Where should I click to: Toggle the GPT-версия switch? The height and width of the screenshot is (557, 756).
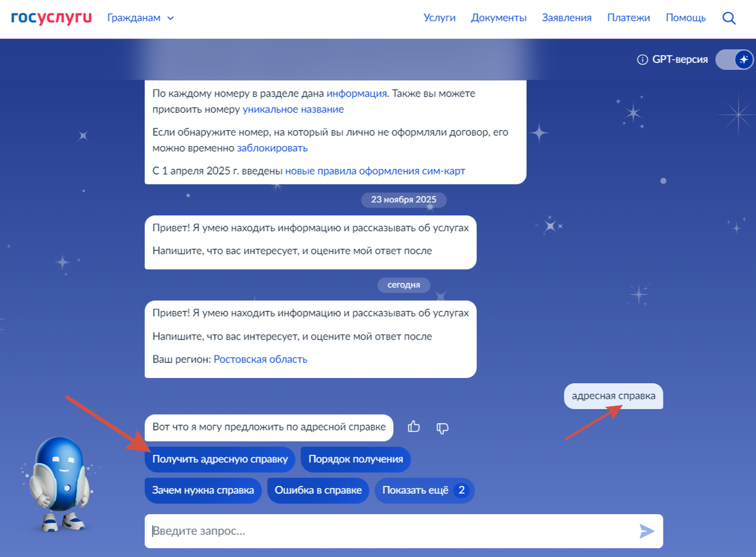tap(735, 60)
